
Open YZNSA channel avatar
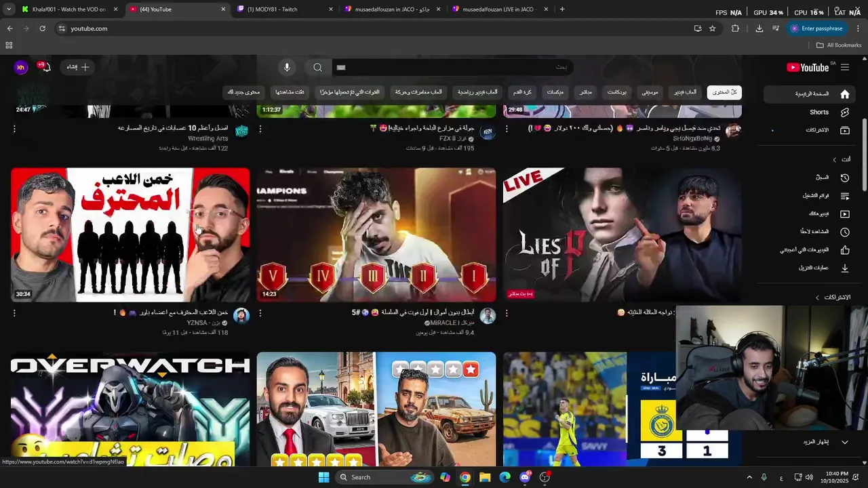tap(241, 316)
